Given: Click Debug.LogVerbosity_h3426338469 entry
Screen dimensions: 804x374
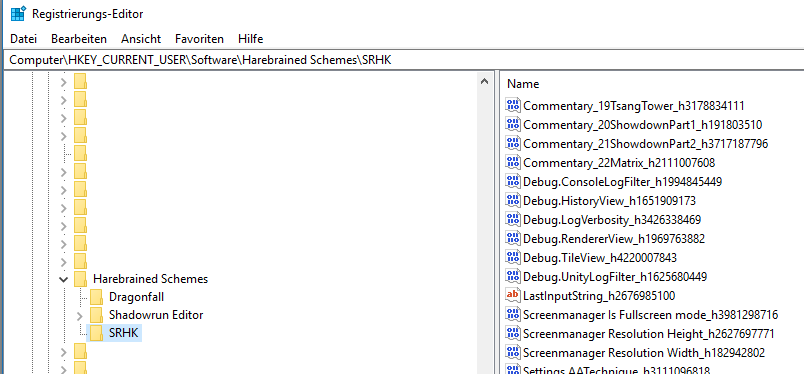Looking at the screenshot, I should pos(612,220).
